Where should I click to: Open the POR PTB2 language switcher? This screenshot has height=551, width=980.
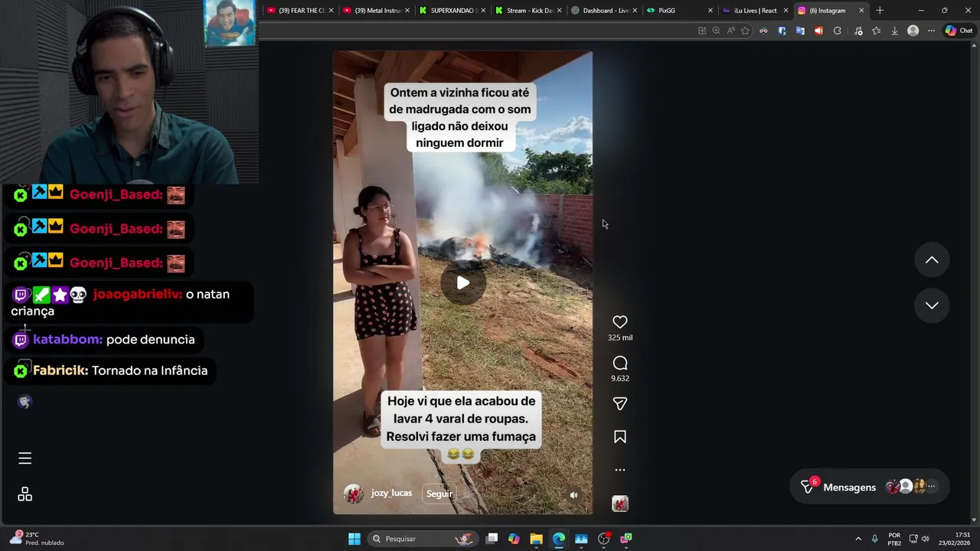coord(894,539)
